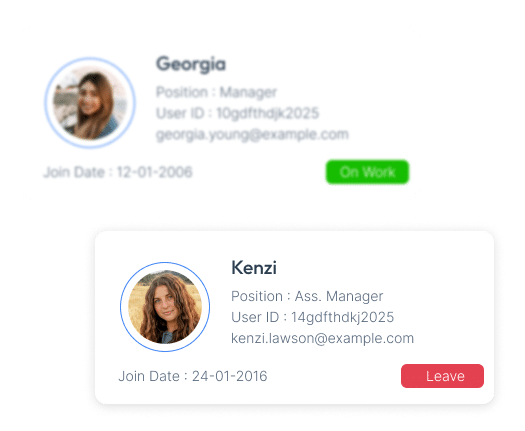Click Georgia's profile avatar photo
The height and width of the screenshot is (431, 525).
tap(90, 102)
